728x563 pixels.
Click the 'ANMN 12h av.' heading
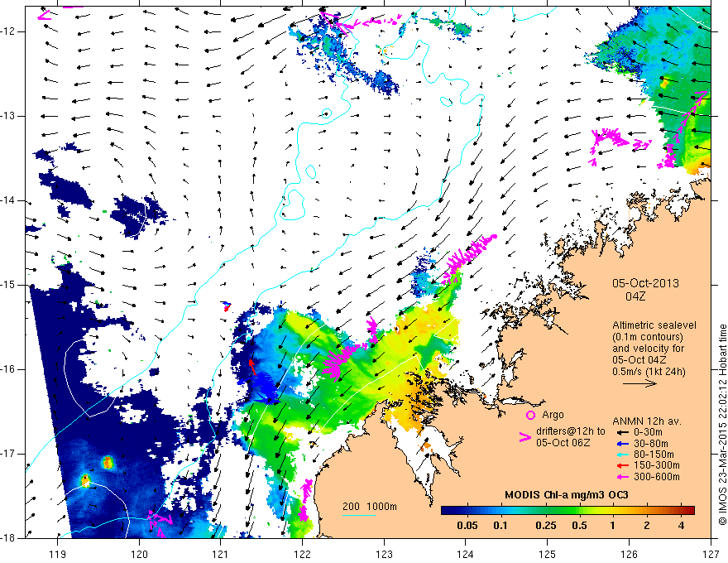(x=647, y=421)
